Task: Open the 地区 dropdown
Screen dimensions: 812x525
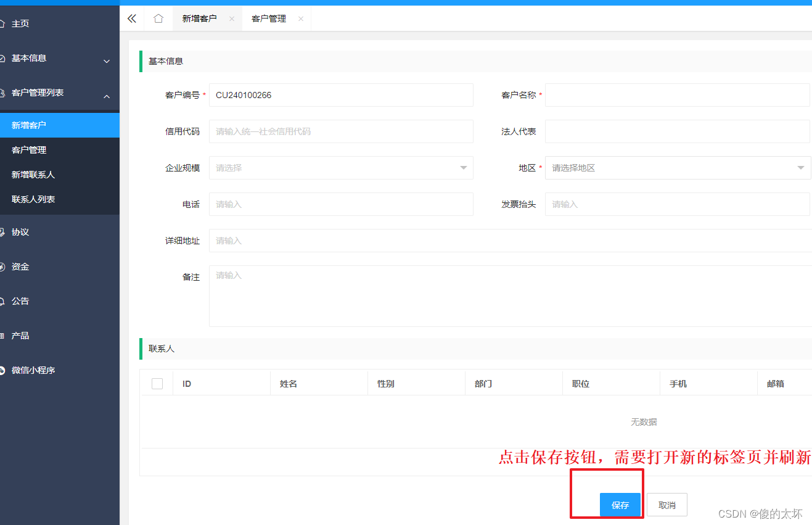Action: pyautogui.click(x=678, y=168)
